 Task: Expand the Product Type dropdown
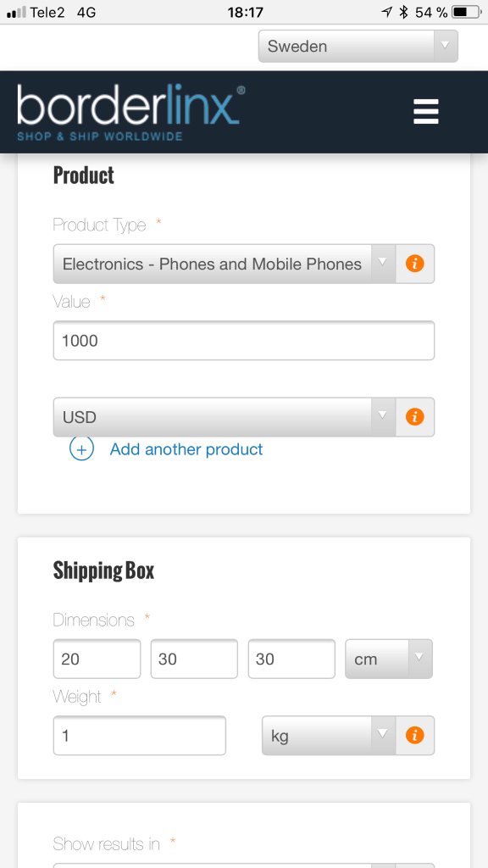(224, 264)
